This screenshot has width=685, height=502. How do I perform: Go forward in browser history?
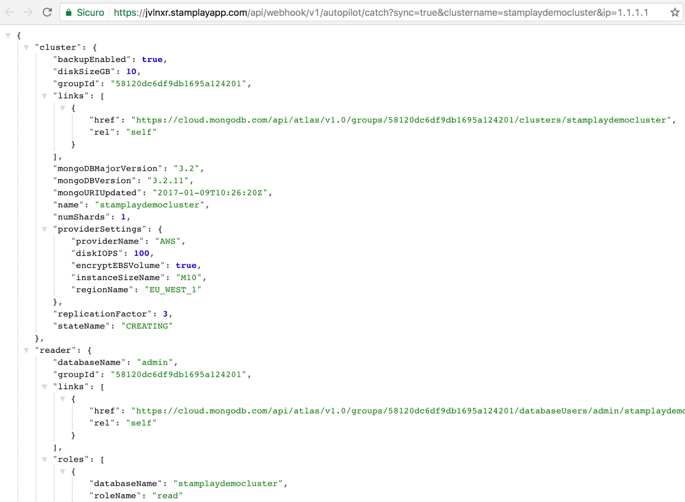point(28,12)
